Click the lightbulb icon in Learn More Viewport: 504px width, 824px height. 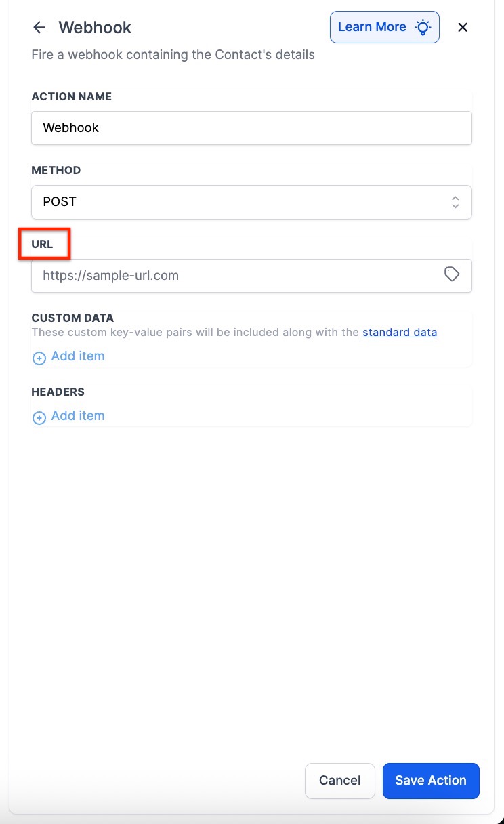coord(423,27)
